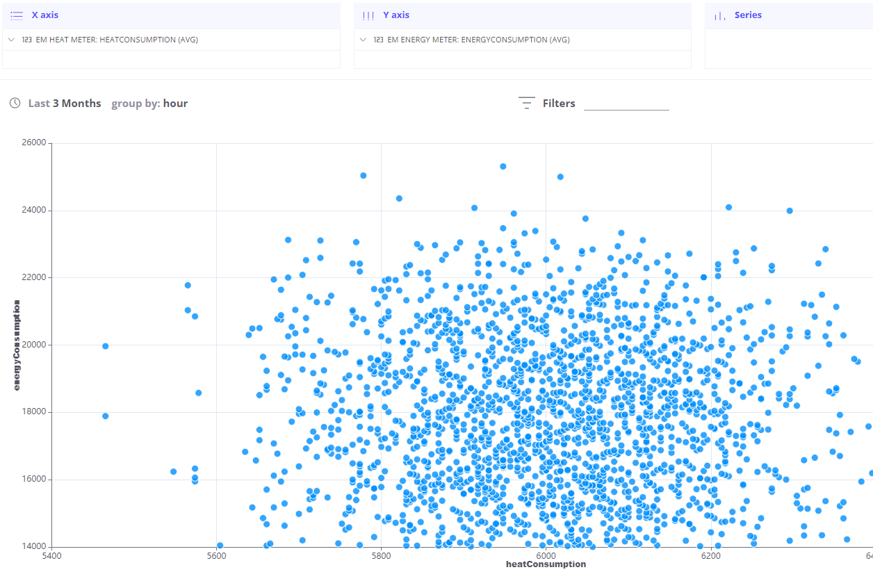Viewport: 873px width, 588px height.
Task: Click the list icon beside X axis
Action: [x=17, y=15]
